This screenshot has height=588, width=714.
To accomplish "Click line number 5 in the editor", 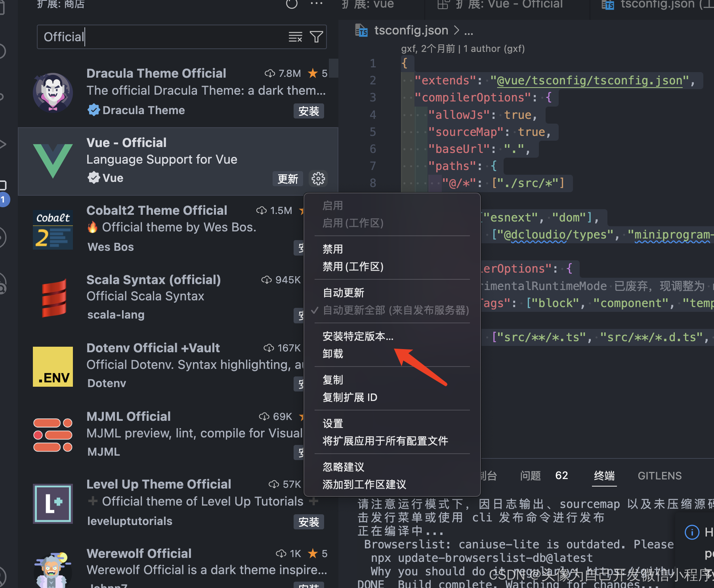I will point(373,132).
